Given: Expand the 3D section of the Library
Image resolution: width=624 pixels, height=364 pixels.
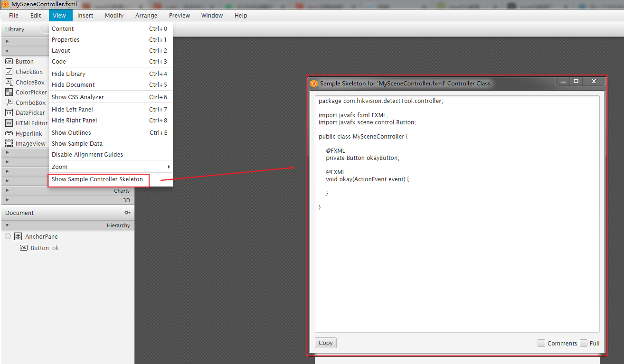Looking at the screenshot, I should 126,200.
